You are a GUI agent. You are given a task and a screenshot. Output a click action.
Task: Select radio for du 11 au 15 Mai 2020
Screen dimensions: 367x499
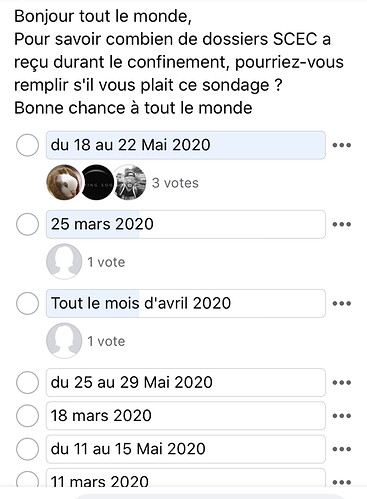pos(27,449)
